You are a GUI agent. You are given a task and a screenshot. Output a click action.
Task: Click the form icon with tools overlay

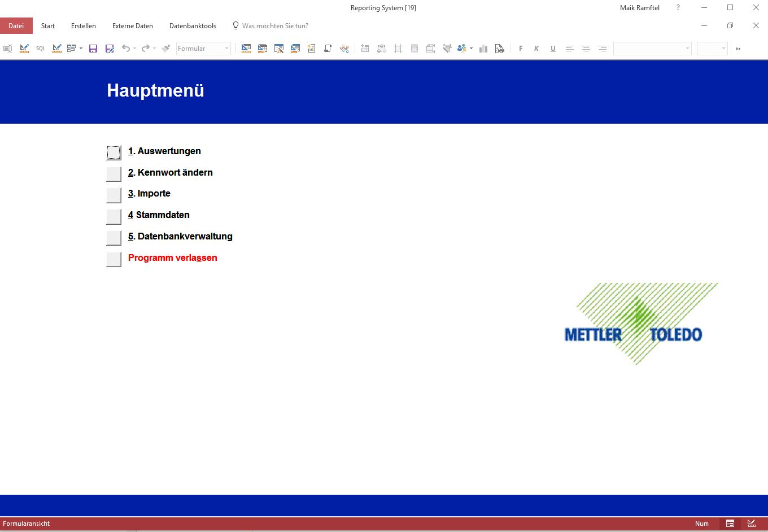point(279,49)
